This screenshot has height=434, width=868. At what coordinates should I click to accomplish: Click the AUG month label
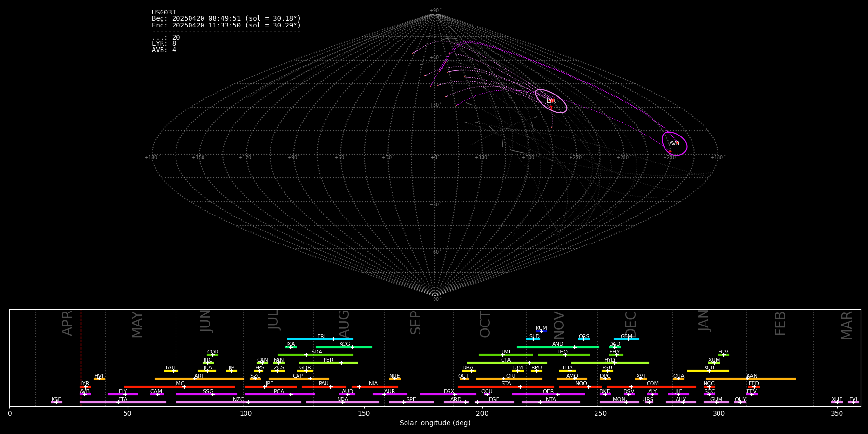tap(343, 324)
